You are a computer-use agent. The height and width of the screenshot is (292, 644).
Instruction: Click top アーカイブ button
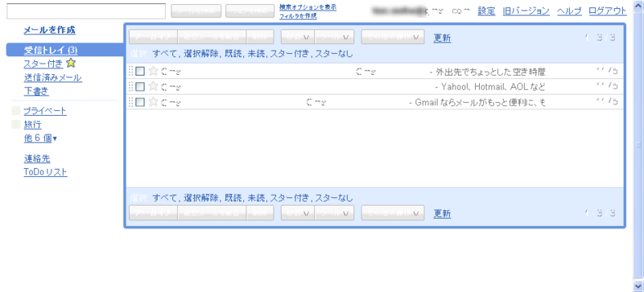[x=153, y=37]
